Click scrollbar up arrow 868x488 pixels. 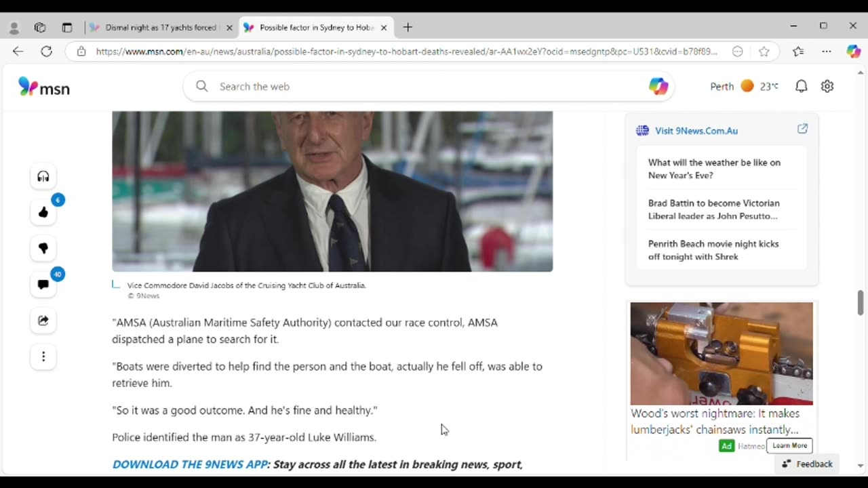pyautogui.click(x=861, y=73)
